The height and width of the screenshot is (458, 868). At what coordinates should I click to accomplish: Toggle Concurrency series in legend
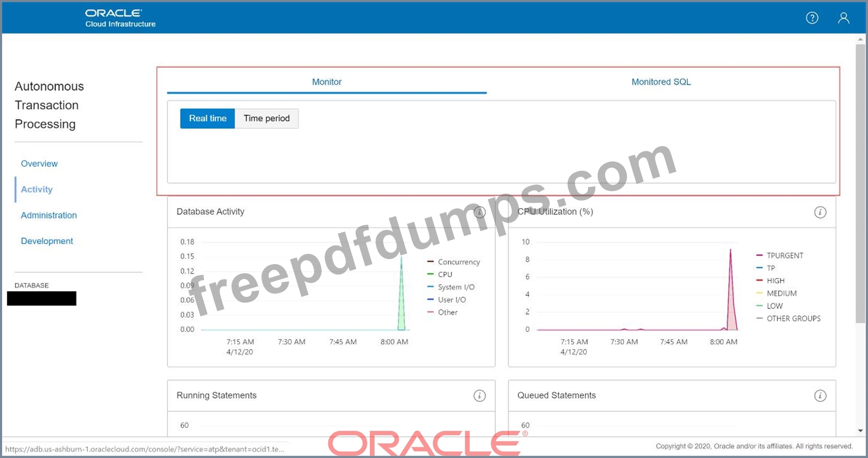(453, 262)
